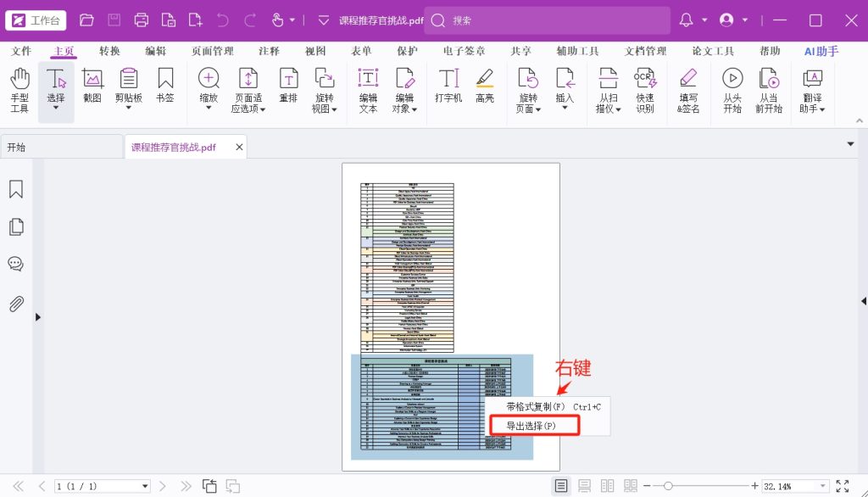Open the bookmarks panel in left sidebar
This screenshot has height=497, width=868.
click(15, 189)
